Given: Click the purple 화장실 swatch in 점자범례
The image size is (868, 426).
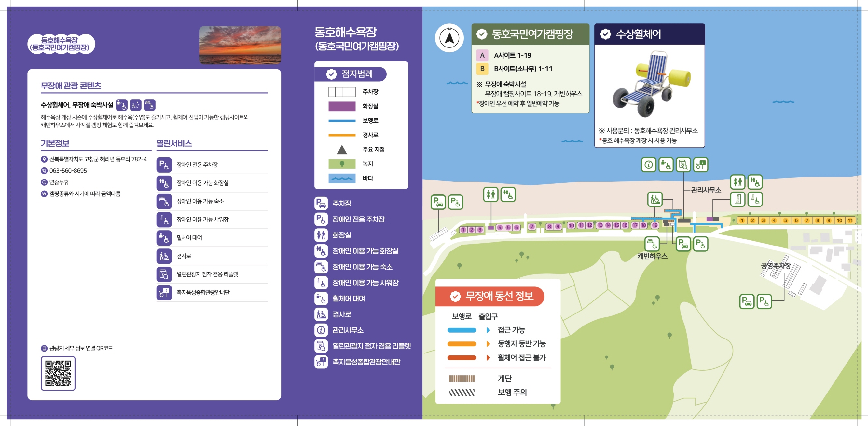Looking at the screenshot, I should pos(342,106).
